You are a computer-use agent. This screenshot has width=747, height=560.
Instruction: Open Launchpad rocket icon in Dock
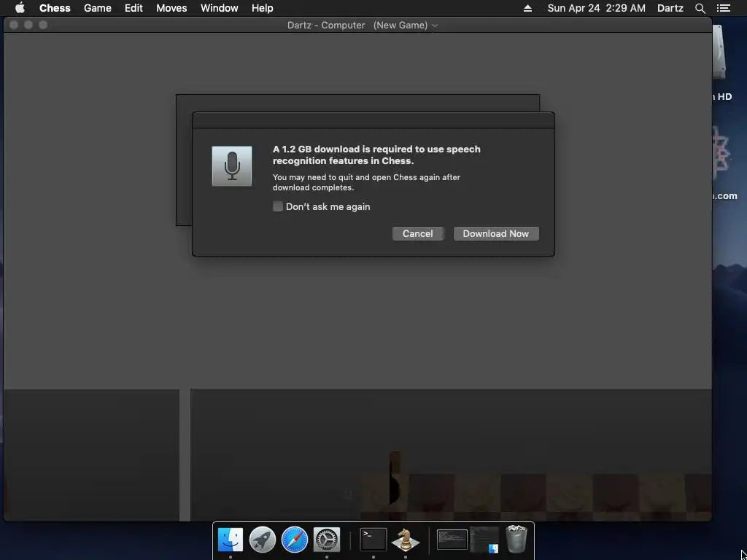263,540
